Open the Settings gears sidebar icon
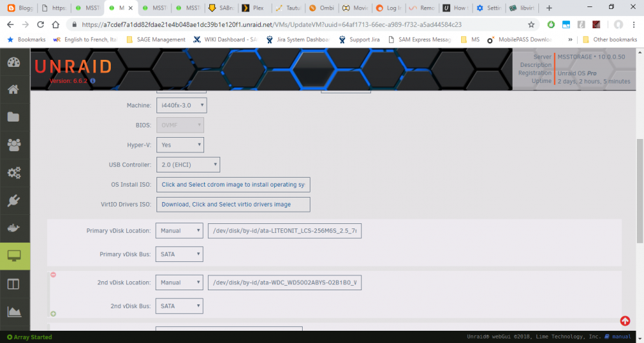Viewport: 644px width, 343px height. coord(14,172)
